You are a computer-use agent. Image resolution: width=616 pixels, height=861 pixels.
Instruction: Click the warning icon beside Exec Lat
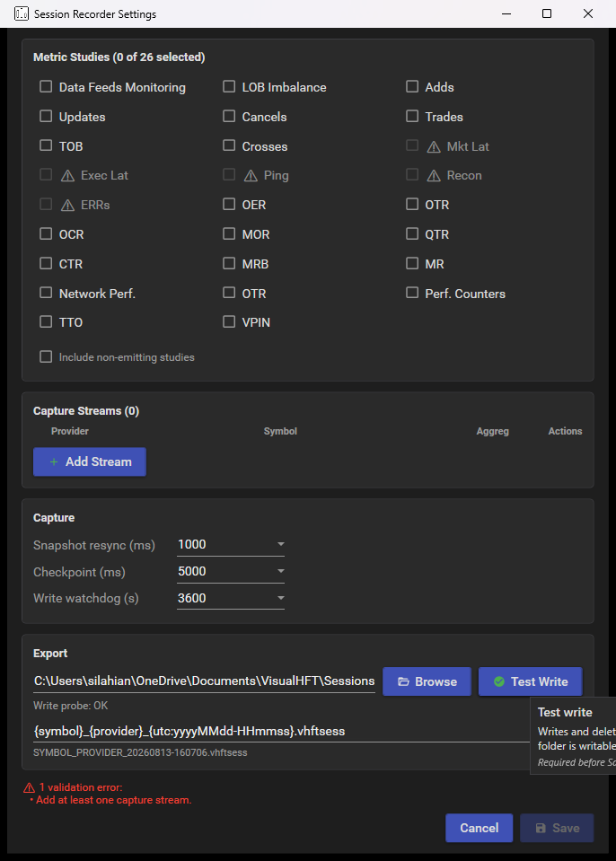[67, 176]
